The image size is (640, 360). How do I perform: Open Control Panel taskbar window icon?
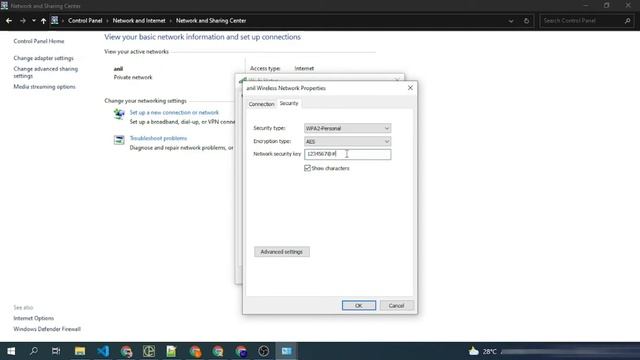point(287,351)
